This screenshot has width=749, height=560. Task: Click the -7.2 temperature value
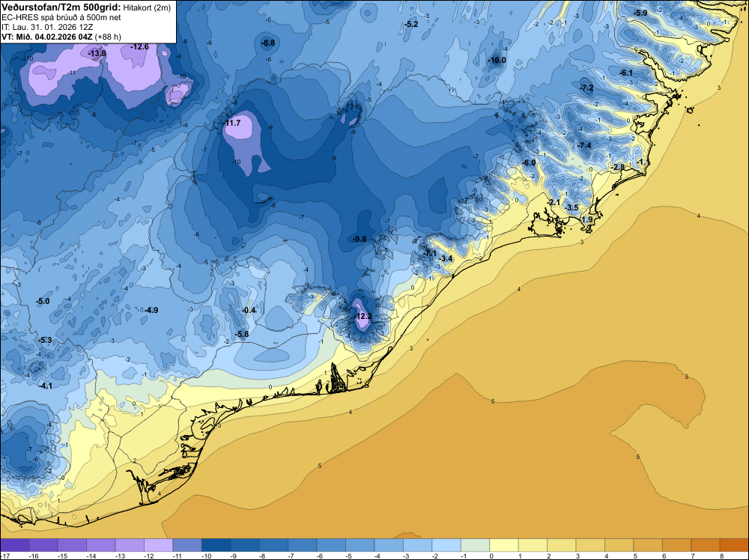pos(586,88)
